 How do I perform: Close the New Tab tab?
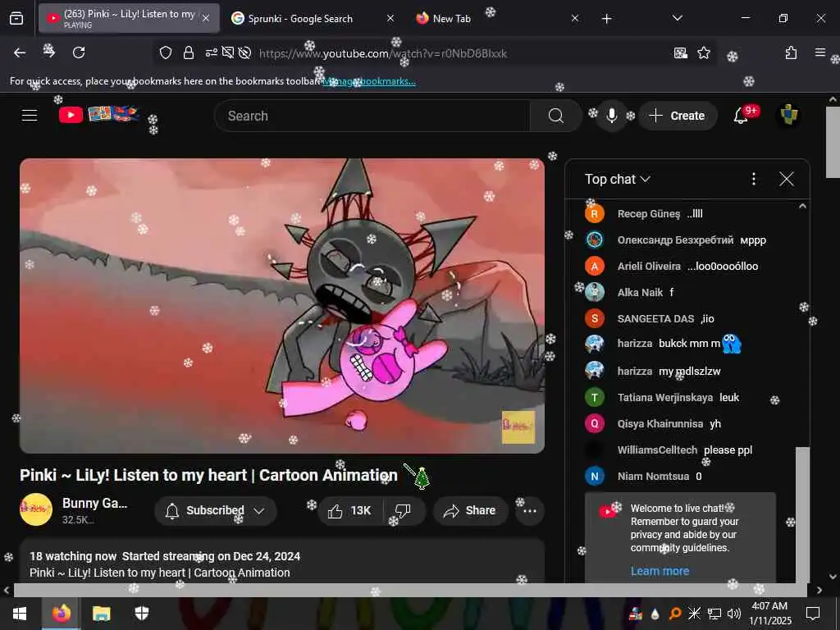[575, 19]
